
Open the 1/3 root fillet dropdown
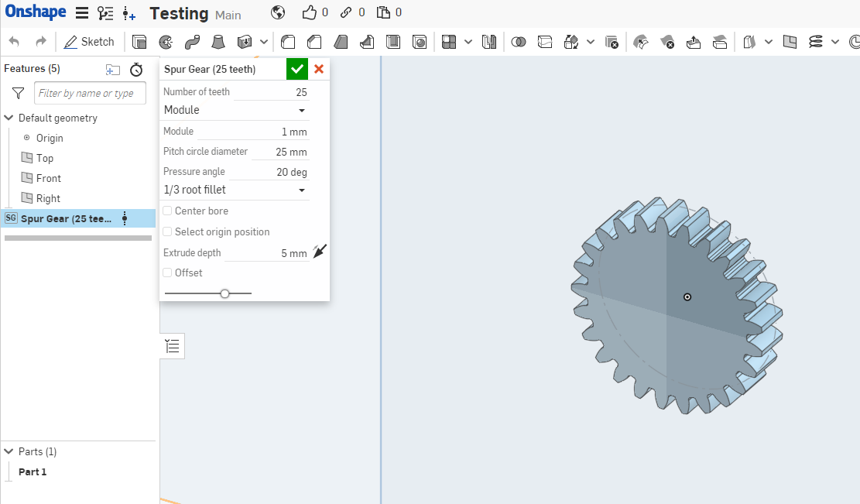point(235,190)
